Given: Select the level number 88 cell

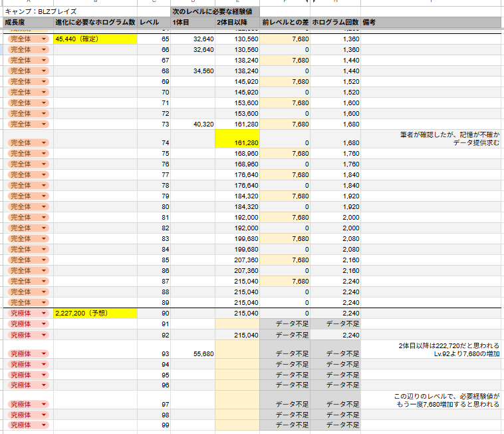Looking at the screenshot, I should [x=154, y=292].
